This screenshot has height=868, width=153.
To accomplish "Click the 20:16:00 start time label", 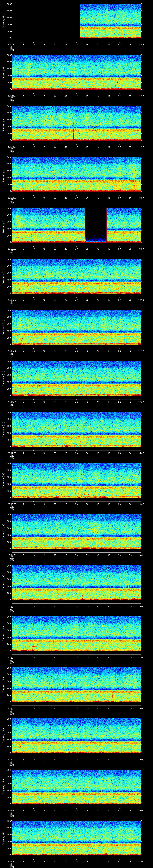I will pos(12,657).
